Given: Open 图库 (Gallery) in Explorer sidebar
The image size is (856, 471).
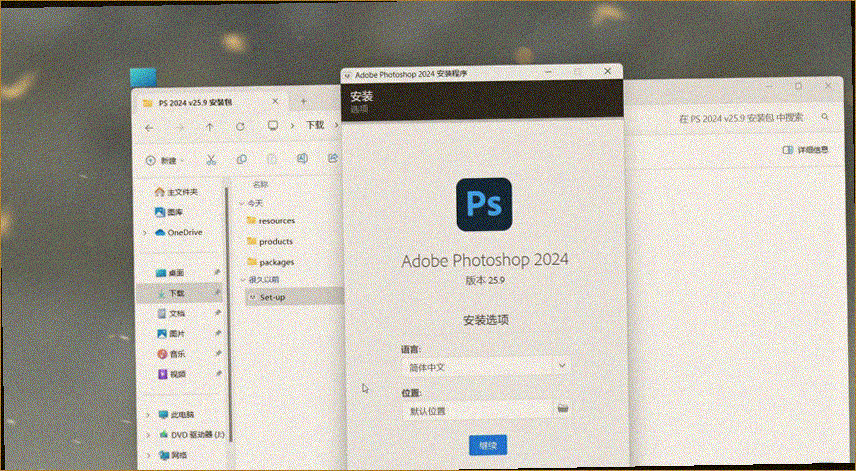Looking at the screenshot, I should (169, 212).
